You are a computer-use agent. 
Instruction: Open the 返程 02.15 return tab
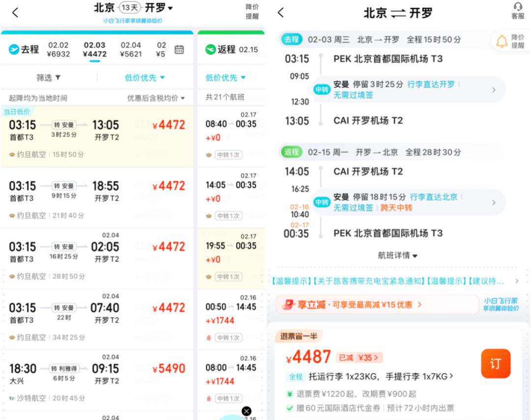click(232, 50)
